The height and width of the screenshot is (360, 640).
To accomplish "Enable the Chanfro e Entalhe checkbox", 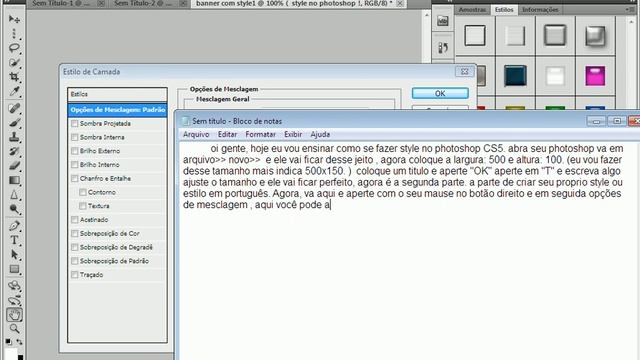I will click(75, 178).
